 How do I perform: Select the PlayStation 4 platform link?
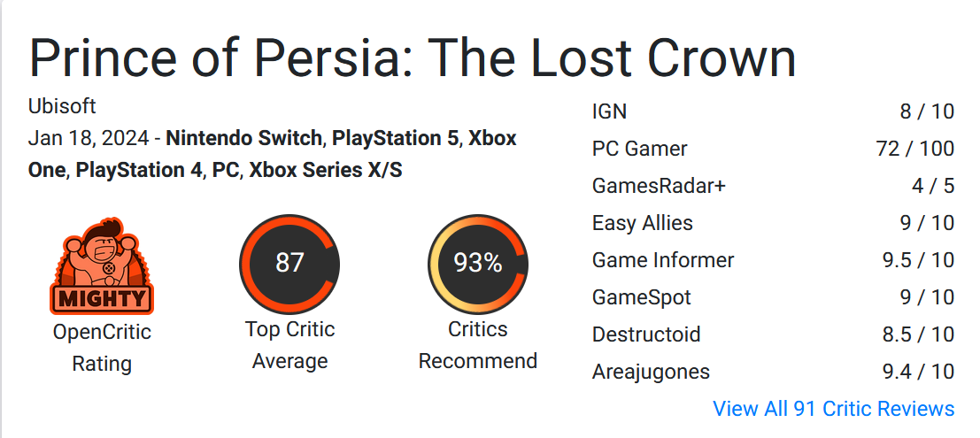click(139, 171)
